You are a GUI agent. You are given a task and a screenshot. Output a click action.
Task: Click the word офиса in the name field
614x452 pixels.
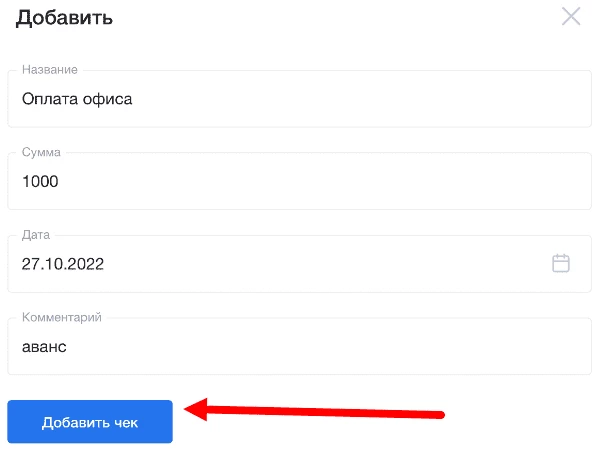107,99
